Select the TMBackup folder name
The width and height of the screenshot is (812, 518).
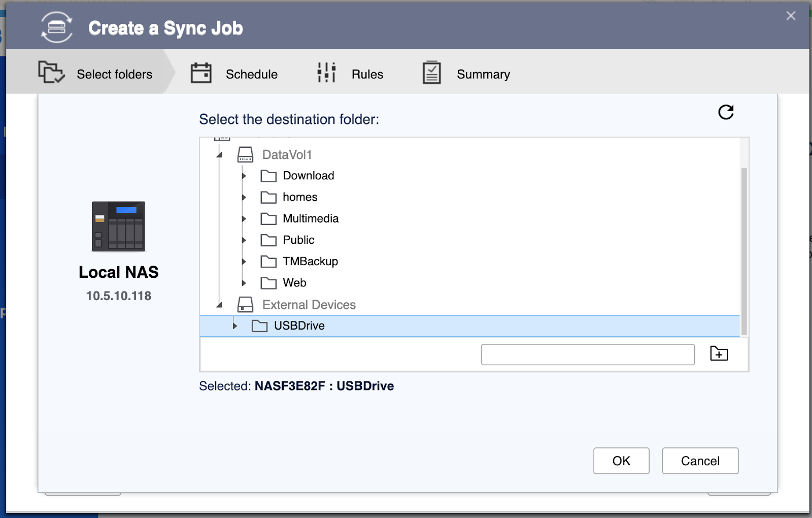click(310, 262)
